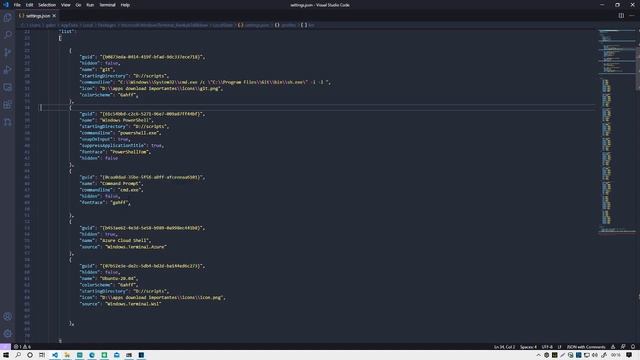The height and width of the screenshot is (360, 640).
Task: Open the Action Center notifications icon
Action: click(629, 355)
